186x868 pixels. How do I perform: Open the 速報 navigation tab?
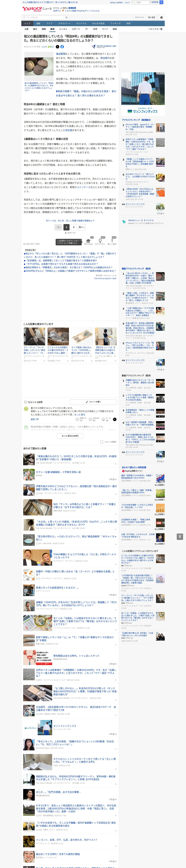[38, 24]
